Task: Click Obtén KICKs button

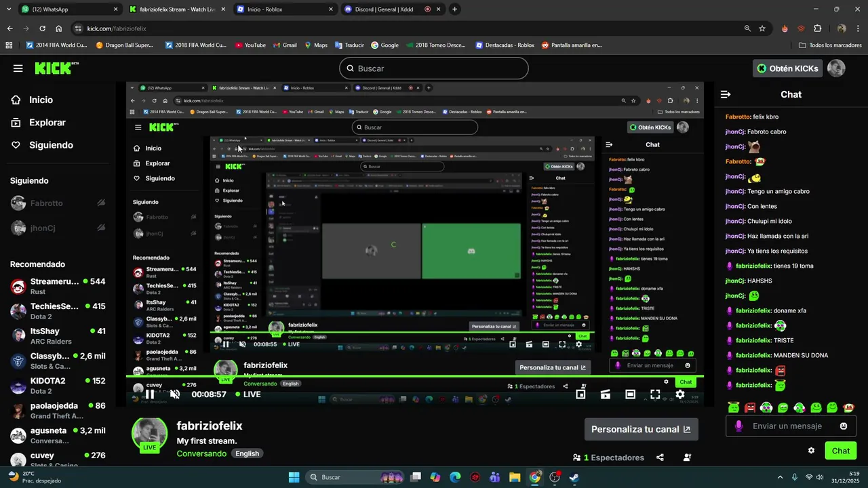Action: tap(787, 68)
